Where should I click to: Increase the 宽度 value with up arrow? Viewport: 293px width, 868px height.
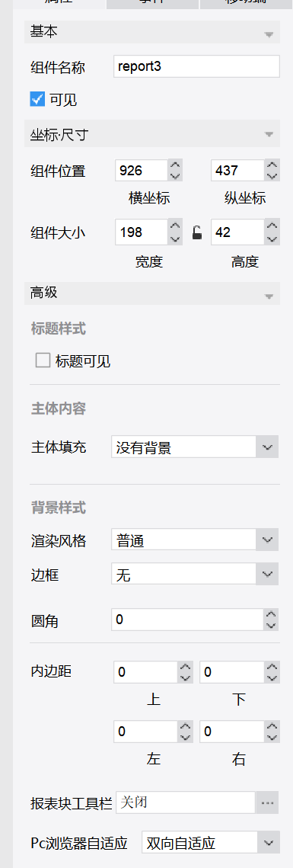point(175,226)
